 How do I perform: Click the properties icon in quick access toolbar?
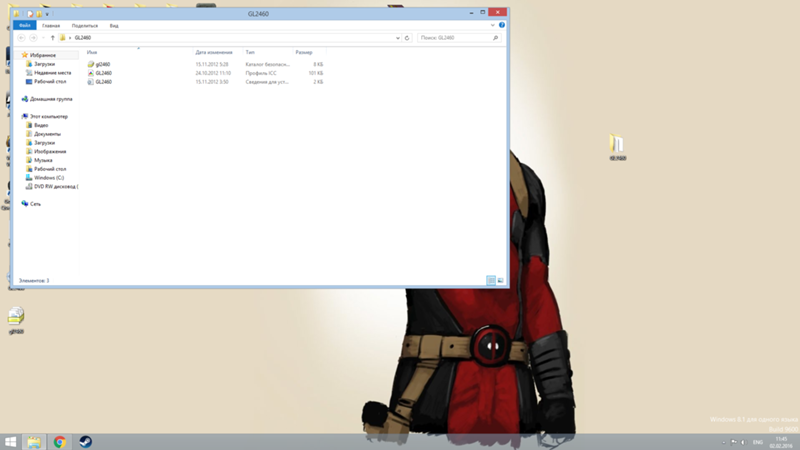[30, 14]
